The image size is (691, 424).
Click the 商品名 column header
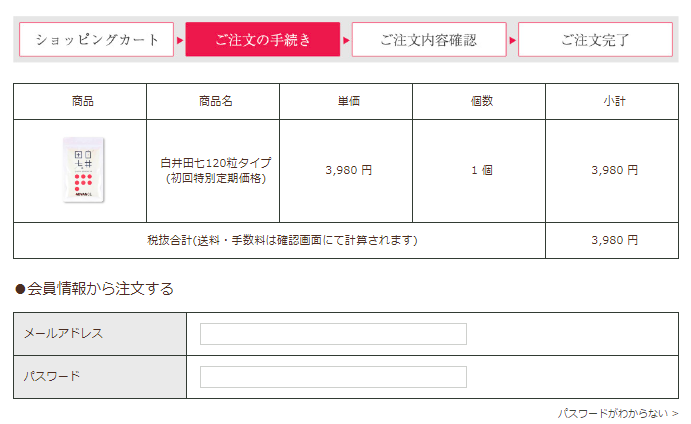[x=215, y=101]
